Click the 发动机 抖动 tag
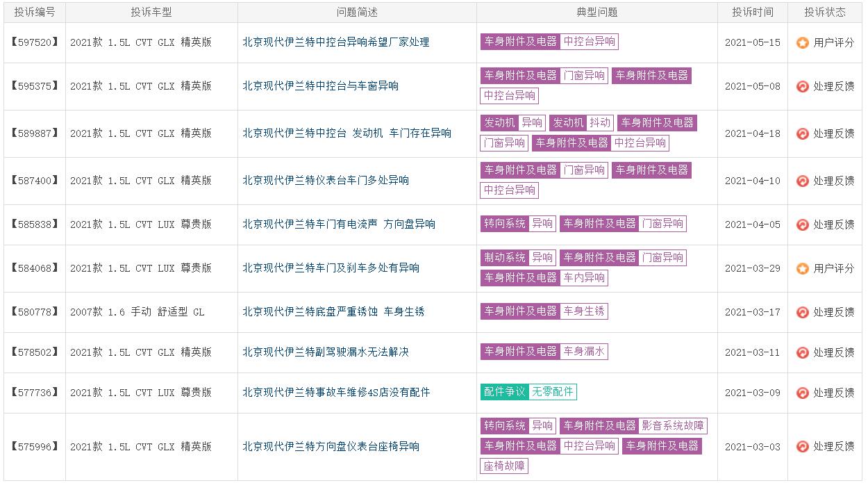 [581, 123]
